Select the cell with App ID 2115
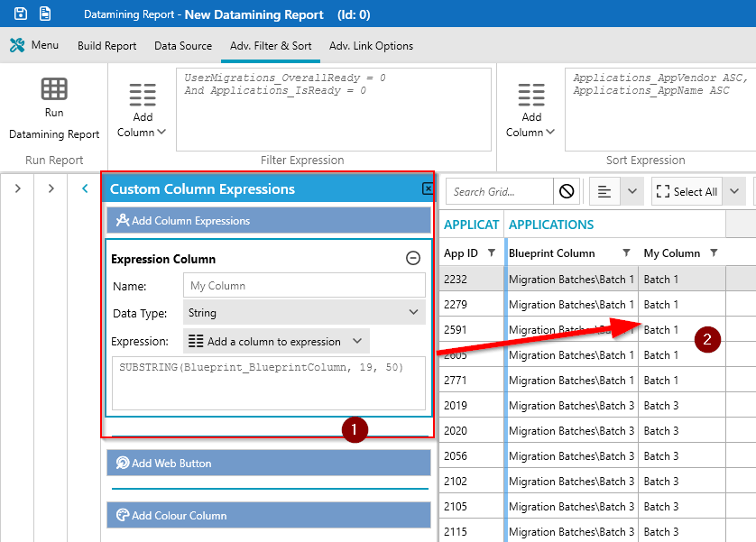 click(x=472, y=531)
